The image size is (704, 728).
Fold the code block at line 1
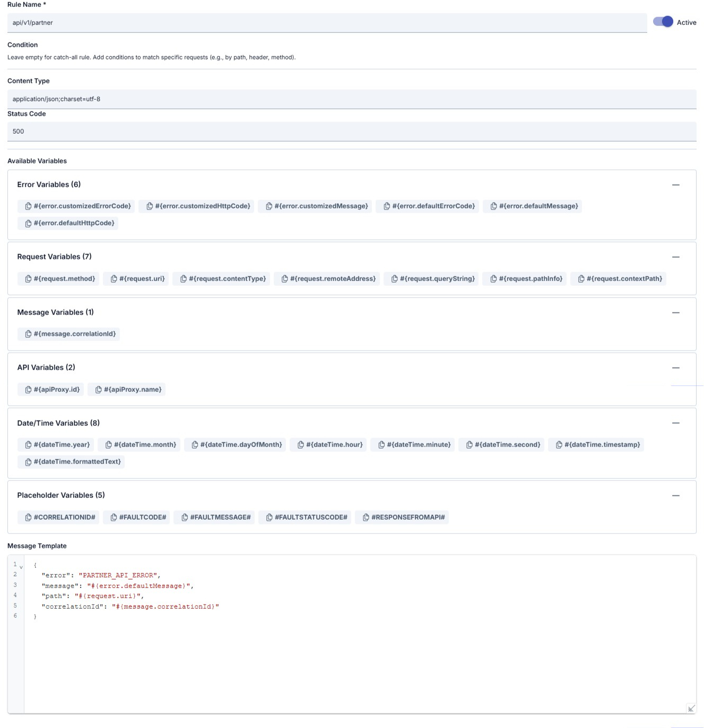[21, 567]
